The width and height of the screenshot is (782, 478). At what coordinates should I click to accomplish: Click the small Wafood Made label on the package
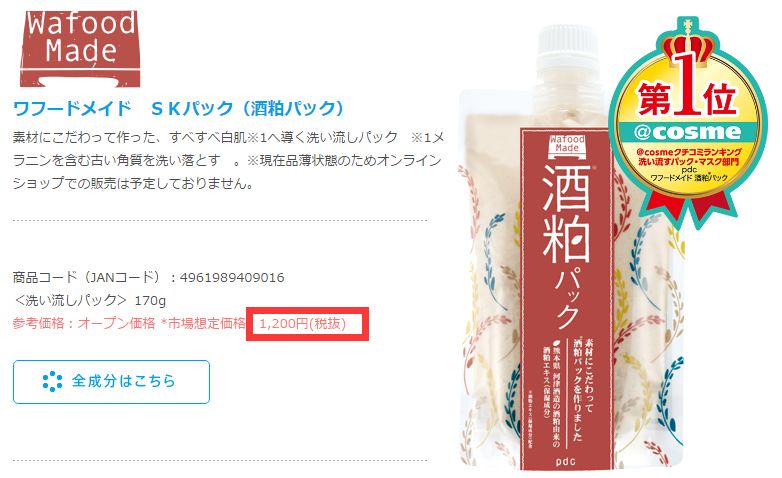567,144
